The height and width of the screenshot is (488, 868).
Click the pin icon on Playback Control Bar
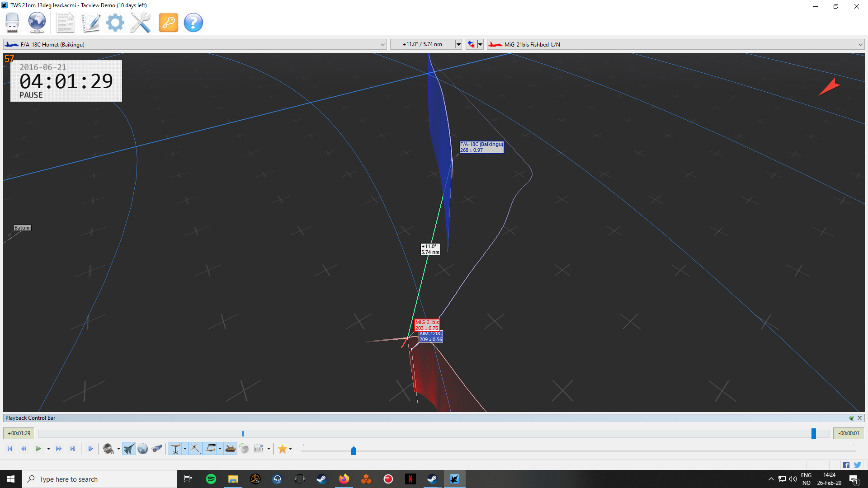851,418
